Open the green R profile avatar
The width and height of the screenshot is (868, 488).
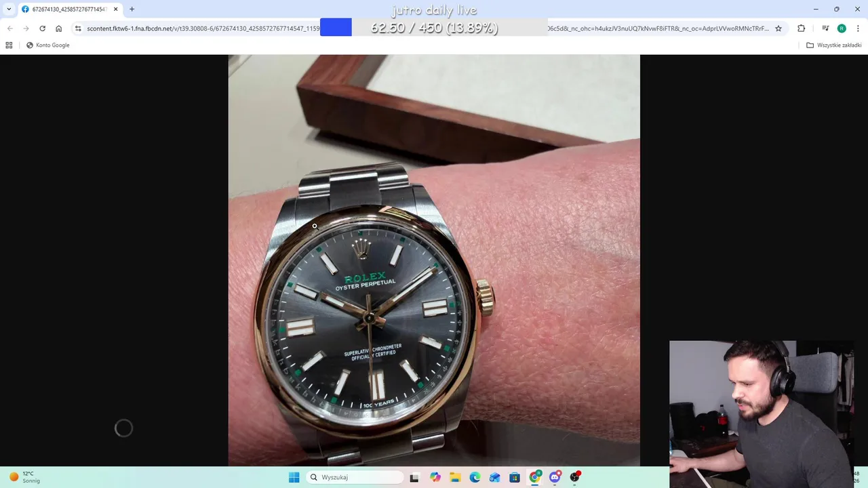(842, 28)
